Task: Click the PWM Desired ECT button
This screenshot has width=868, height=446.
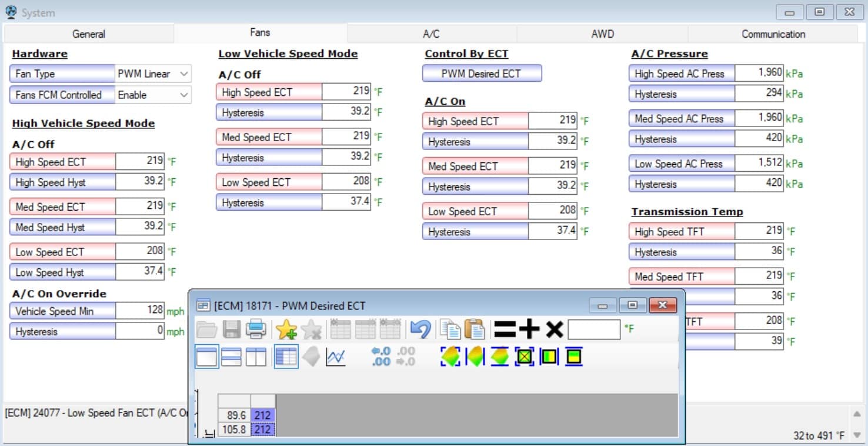Action: (x=482, y=74)
